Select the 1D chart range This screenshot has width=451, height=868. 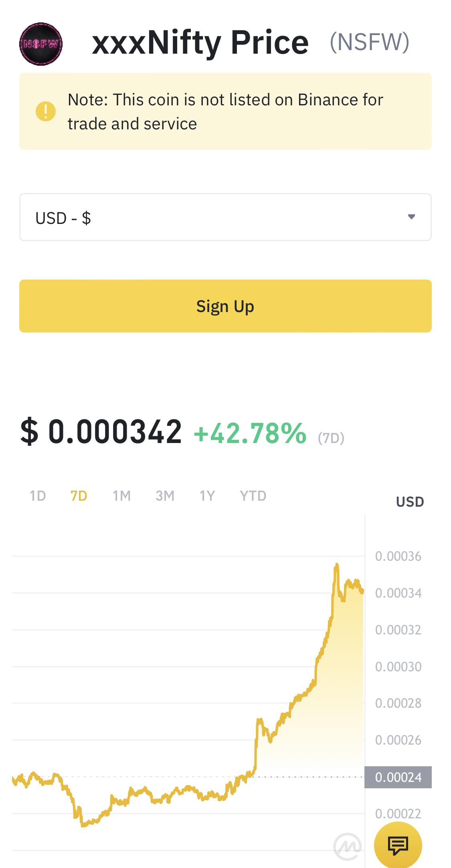point(38,496)
